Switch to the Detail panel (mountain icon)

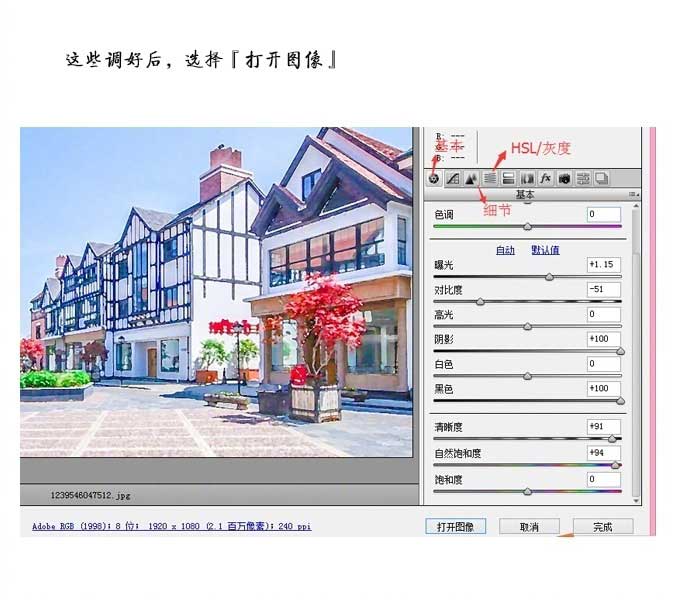[471, 178]
